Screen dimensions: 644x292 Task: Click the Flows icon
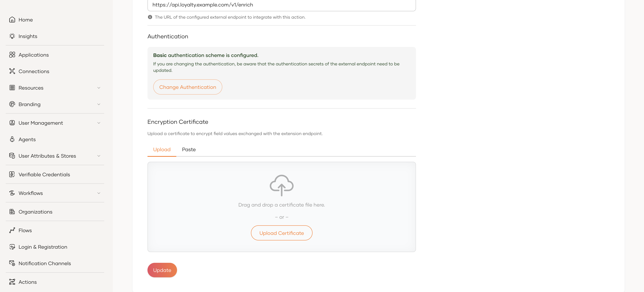[x=12, y=230]
